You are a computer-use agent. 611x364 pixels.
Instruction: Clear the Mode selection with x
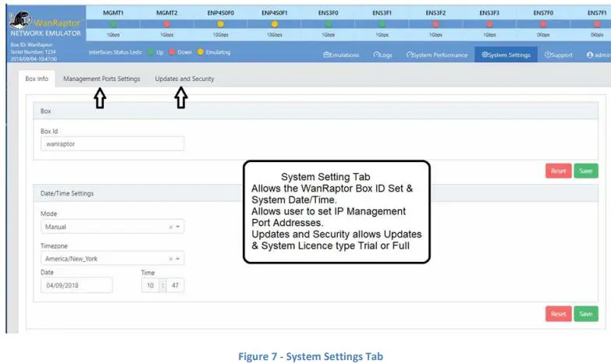coord(171,227)
